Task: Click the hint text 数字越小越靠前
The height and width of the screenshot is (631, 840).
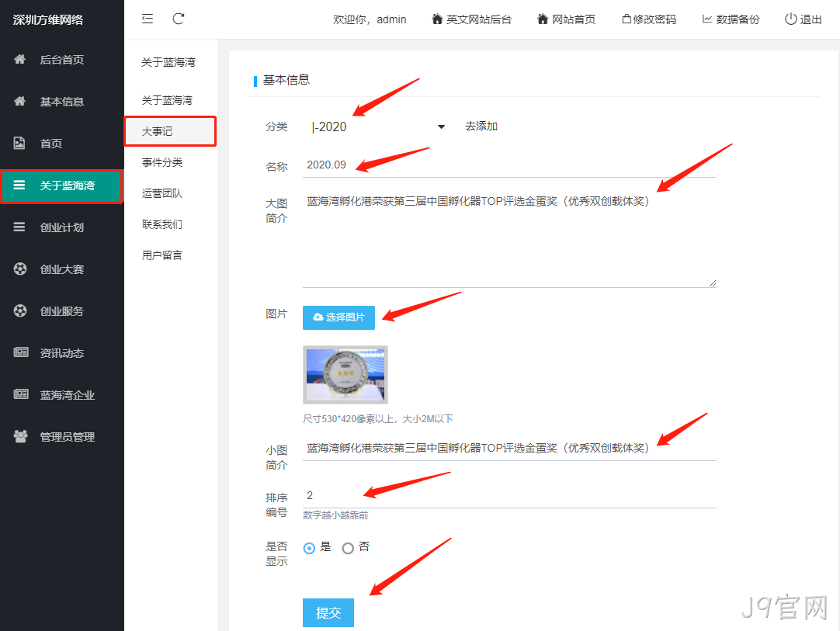Action: (335, 515)
